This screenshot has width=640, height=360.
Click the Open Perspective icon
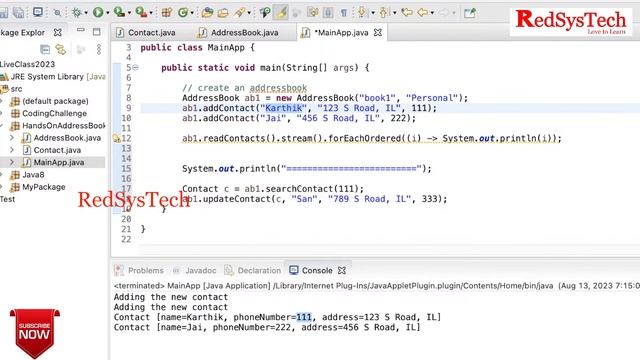[x=470, y=13]
